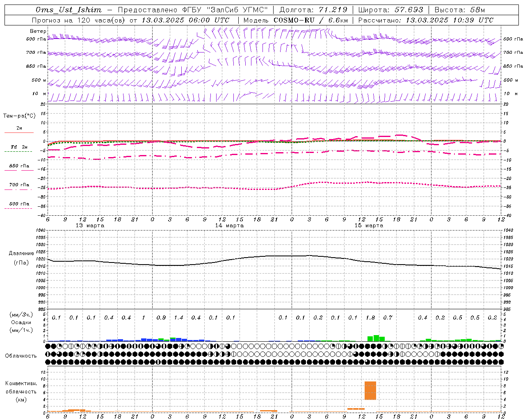Select the 500 гПа temperature legend entry
Image resolution: width=525 pixels, height=420 pixels.
(19, 204)
